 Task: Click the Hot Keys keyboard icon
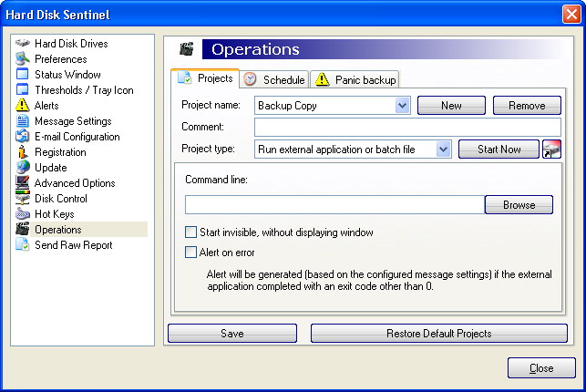pyautogui.click(x=23, y=214)
